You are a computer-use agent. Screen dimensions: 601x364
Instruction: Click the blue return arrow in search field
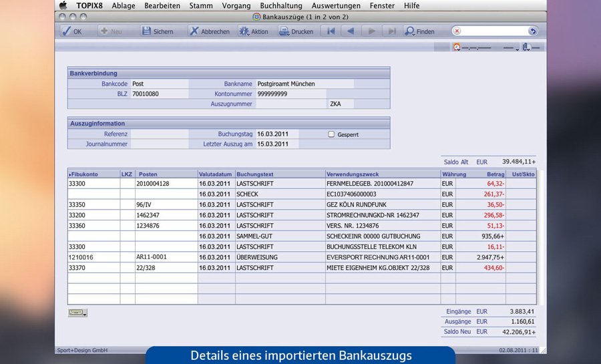pos(533,31)
